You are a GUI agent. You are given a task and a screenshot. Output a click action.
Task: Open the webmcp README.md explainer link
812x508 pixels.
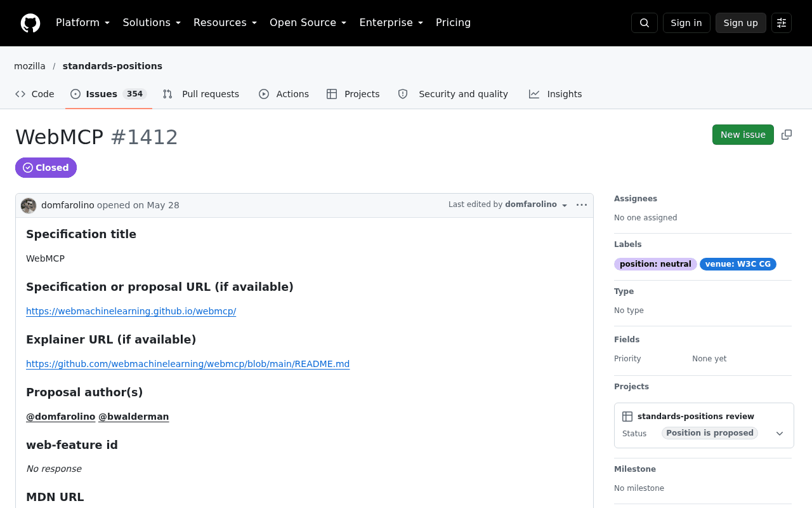click(188, 364)
